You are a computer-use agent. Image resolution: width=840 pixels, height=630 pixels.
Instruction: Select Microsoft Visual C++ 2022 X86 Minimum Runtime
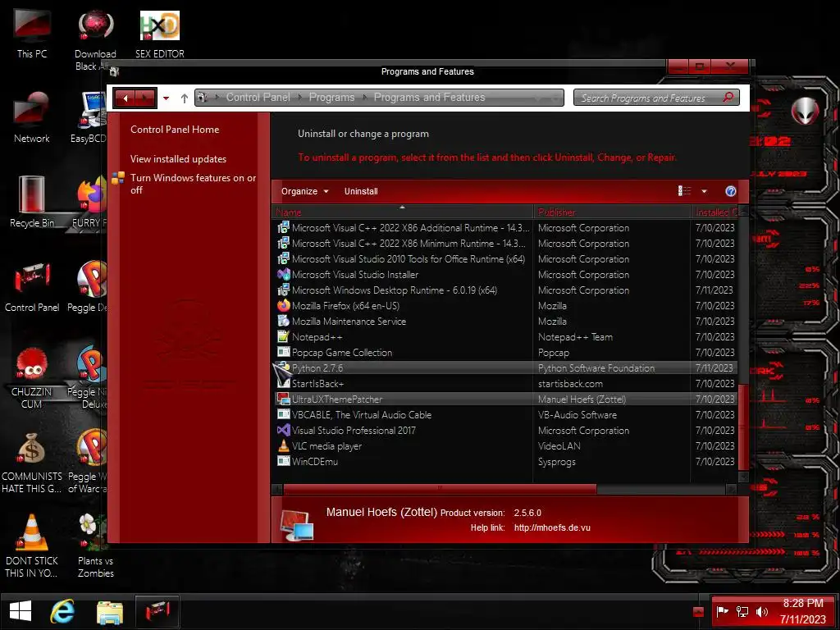tap(504, 243)
